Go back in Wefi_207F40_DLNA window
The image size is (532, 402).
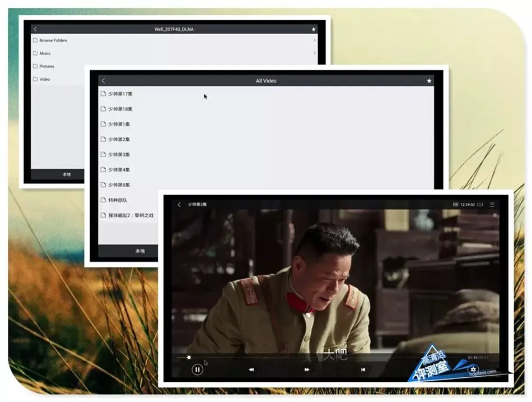pyautogui.click(x=36, y=29)
